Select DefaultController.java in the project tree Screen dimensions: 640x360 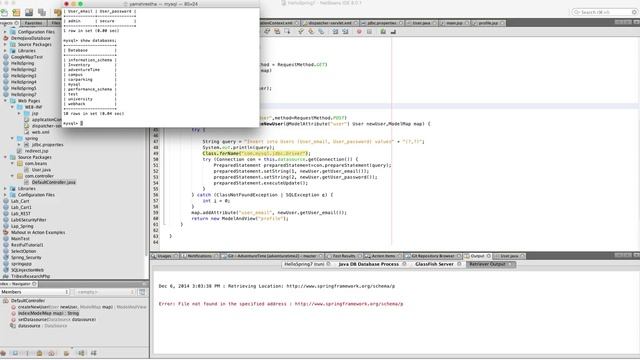pyautogui.click(x=53, y=182)
